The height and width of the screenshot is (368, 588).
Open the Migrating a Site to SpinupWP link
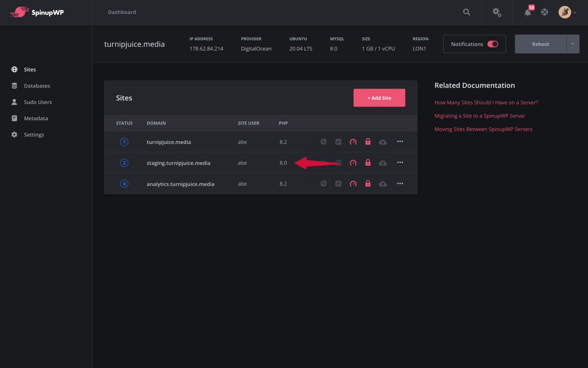tap(479, 116)
